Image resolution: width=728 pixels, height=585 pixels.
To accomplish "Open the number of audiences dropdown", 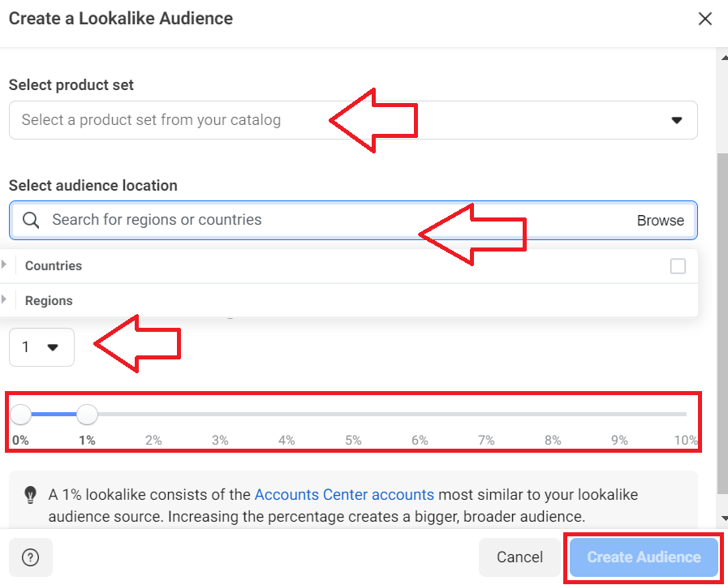I will pyautogui.click(x=41, y=347).
